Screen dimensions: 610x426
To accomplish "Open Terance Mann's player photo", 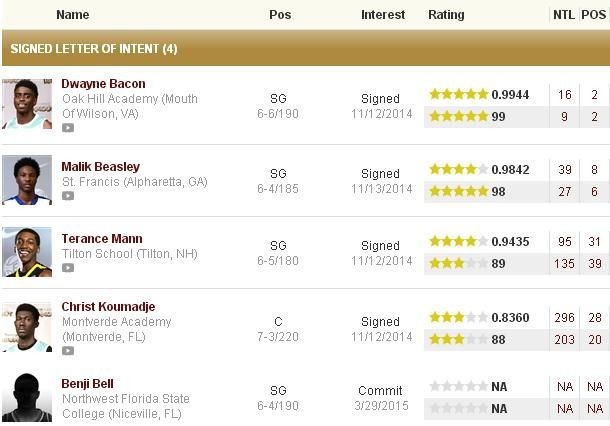I will (27, 252).
